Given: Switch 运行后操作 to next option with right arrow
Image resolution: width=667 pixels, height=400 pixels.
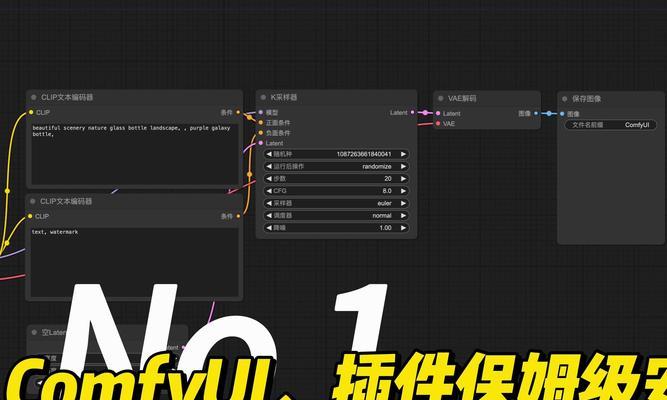Looking at the screenshot, I should tap(403, 166).
